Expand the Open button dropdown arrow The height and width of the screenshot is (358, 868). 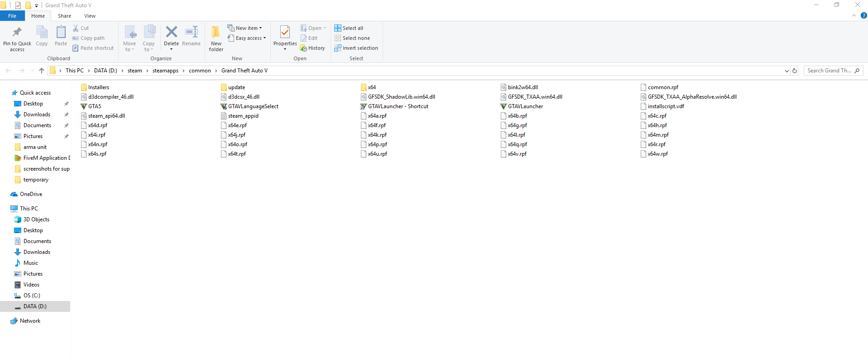(325, 28)
